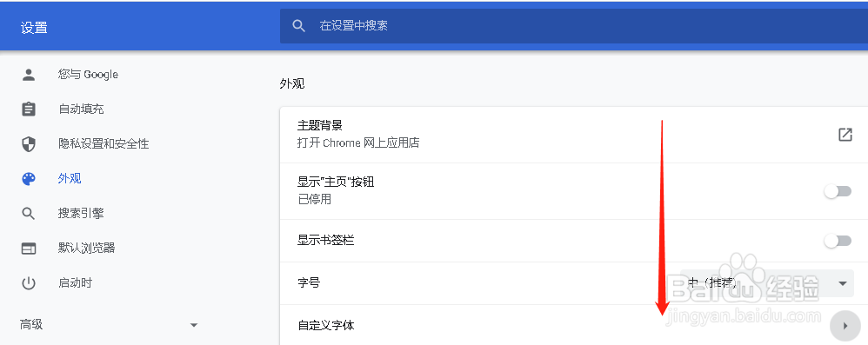Click the search icon in the settings search bar
The image size is (868, 345).
[299, 25]
